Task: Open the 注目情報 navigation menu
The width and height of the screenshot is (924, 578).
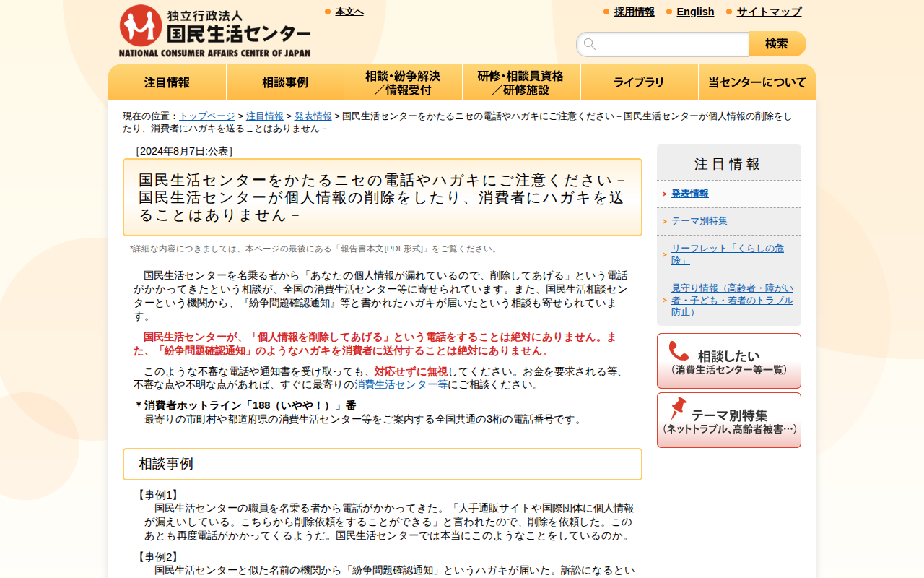Action: [x=167, y=82]
